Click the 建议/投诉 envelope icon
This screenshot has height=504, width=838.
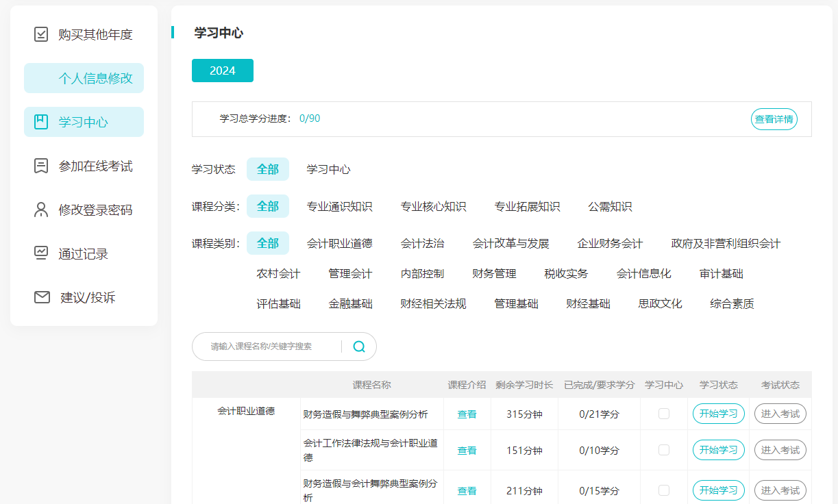42,297
